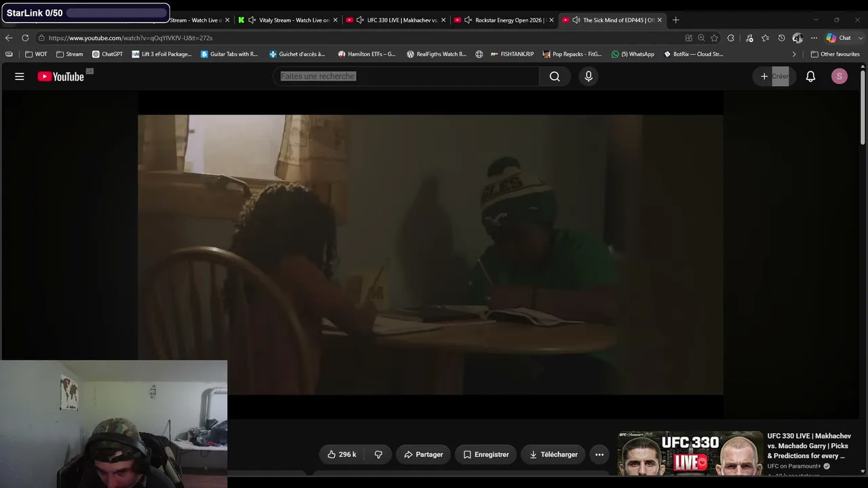Open the Hamilton ETFs bookmark

pyautogui.click(x=367, y=54)
